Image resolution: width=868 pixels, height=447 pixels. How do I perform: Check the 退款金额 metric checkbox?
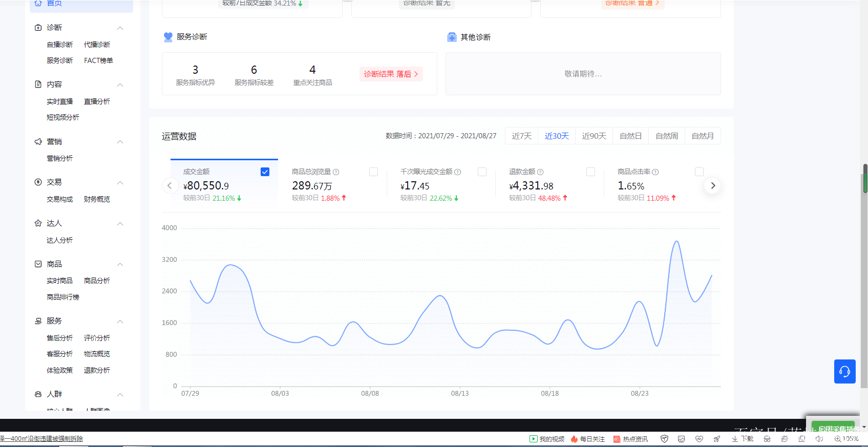coord(590,172)
